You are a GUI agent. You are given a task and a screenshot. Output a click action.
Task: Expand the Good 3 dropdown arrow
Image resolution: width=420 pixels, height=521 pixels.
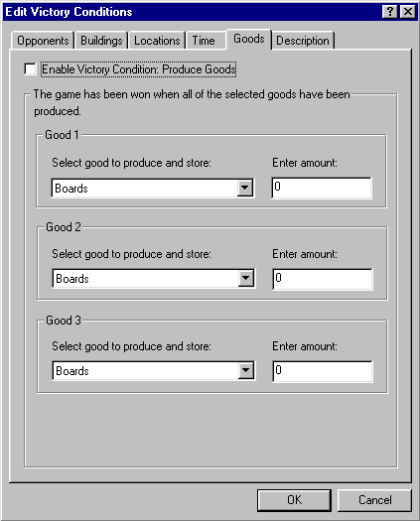pyautogui.click(x=246, y=370)
